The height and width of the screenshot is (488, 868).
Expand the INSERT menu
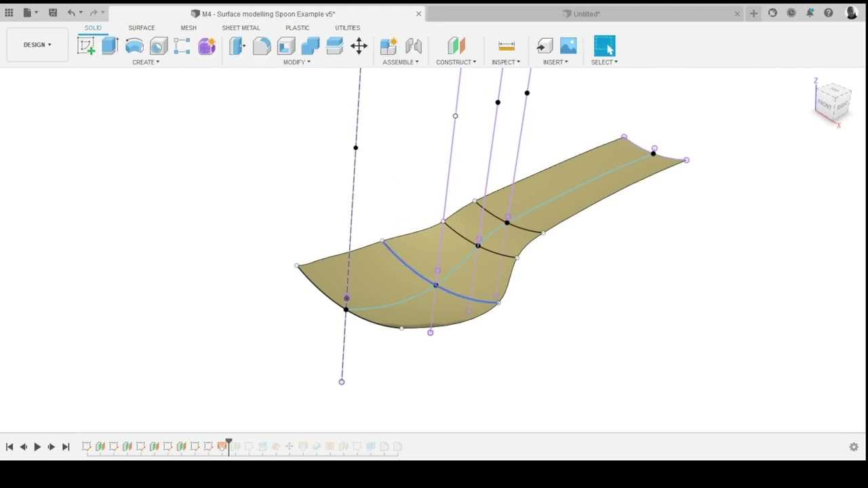(x=555, y=62)
